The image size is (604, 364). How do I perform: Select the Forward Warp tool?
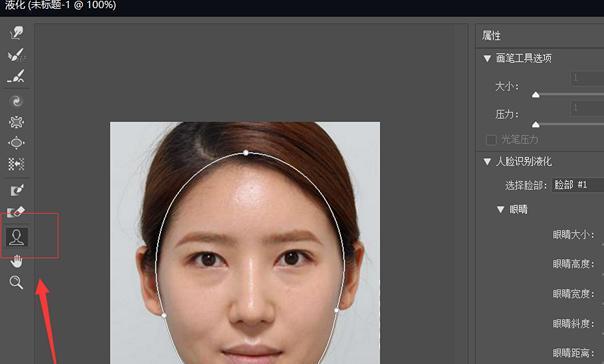(x=16, y=33)
